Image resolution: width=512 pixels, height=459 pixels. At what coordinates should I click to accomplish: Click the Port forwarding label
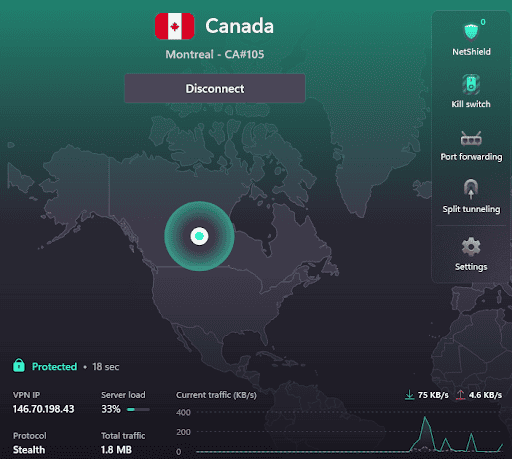tap(471, 157)
